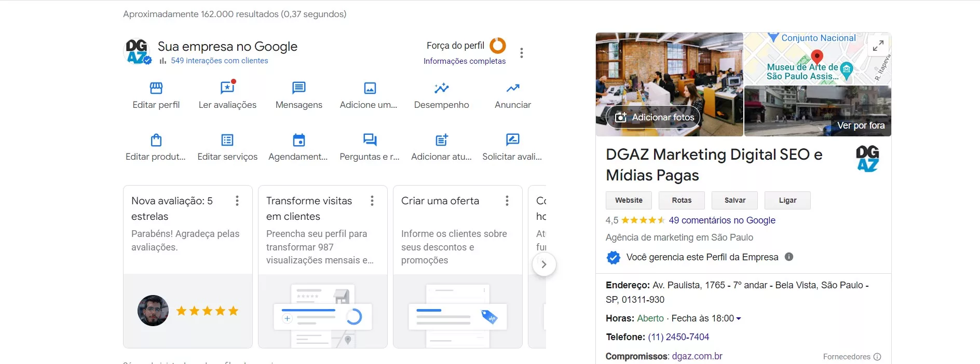Click the Salvar button
This screenshot has height=364, width=980.
(734, 200)
